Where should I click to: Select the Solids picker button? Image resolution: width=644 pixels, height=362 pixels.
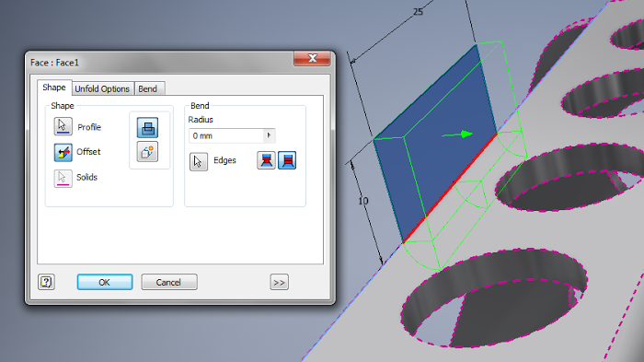point(63,179)
